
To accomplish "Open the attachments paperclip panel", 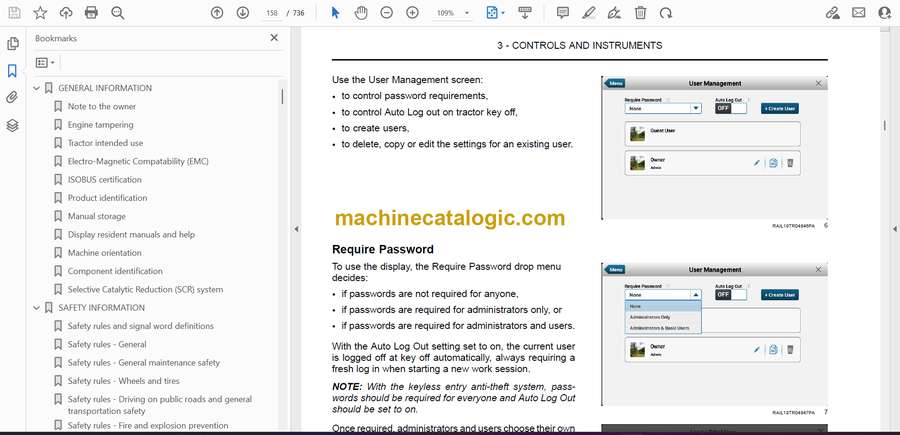I will click(12, 98).
